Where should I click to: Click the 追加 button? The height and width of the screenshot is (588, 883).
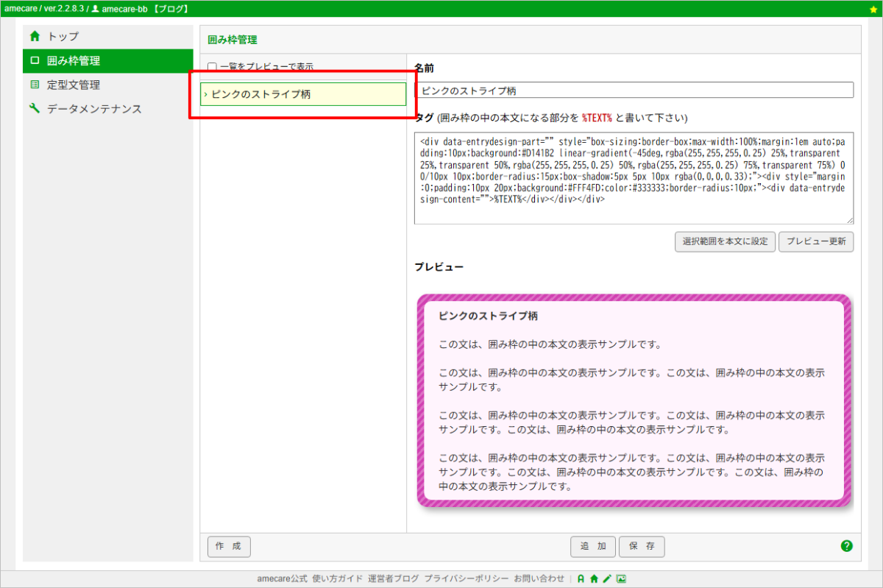[593, 547]
